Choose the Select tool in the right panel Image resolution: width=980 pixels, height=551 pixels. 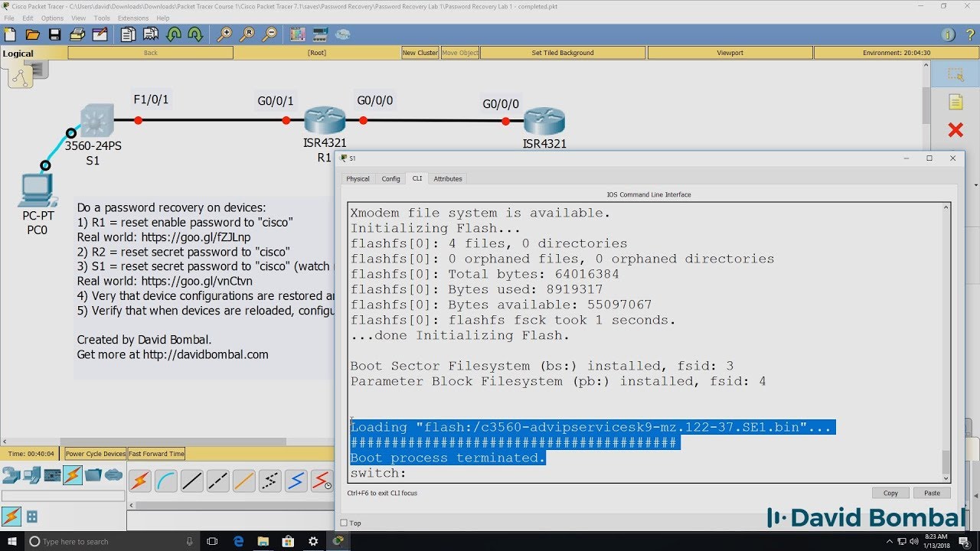coord(955,75)
